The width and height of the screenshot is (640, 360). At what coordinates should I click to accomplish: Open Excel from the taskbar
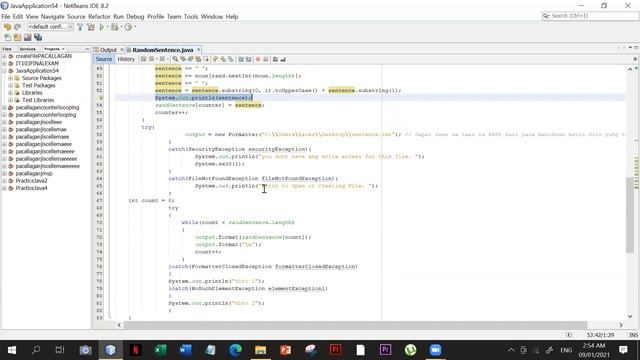(x=160, y=350)
